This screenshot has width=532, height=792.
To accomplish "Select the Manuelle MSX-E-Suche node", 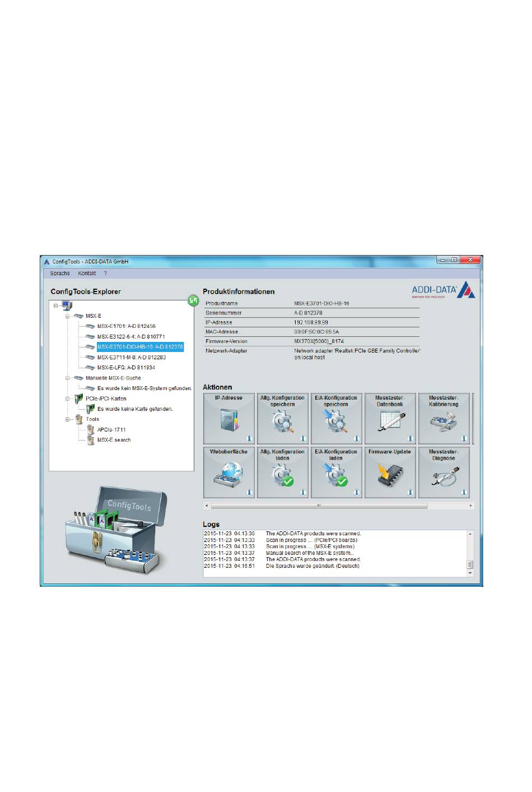I will [113, 378].
